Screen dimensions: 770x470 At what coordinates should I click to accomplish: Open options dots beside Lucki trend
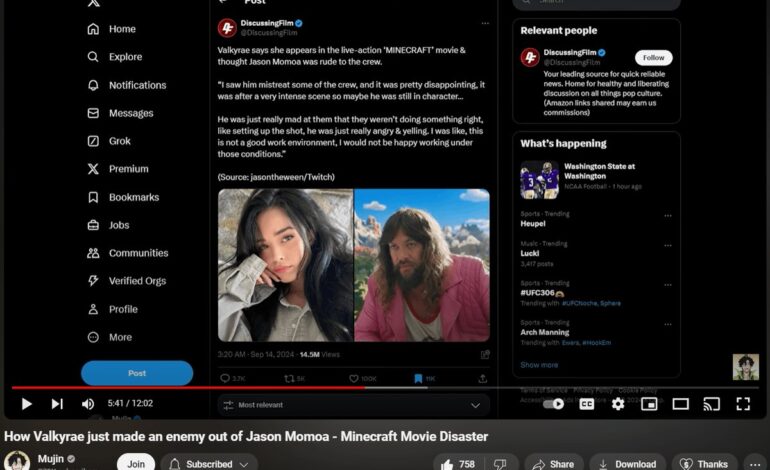point(668,246)
